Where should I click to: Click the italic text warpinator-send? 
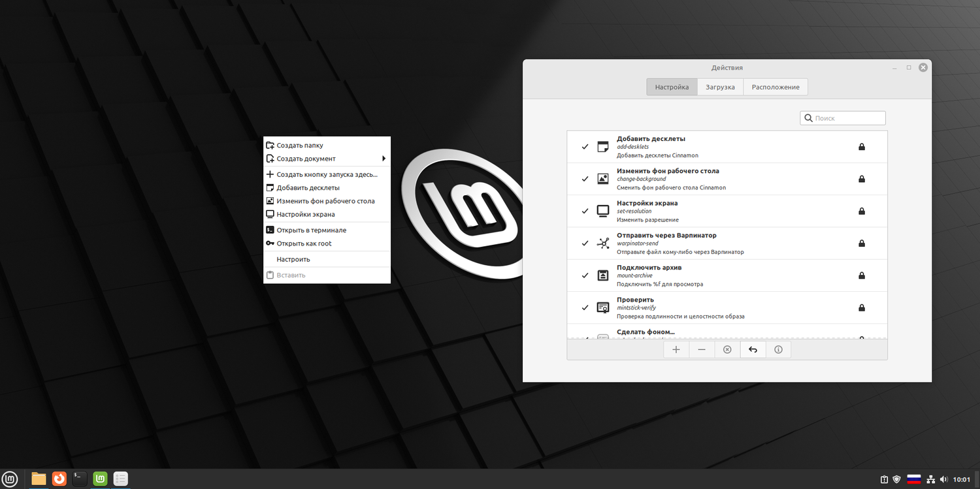[638, 244]
